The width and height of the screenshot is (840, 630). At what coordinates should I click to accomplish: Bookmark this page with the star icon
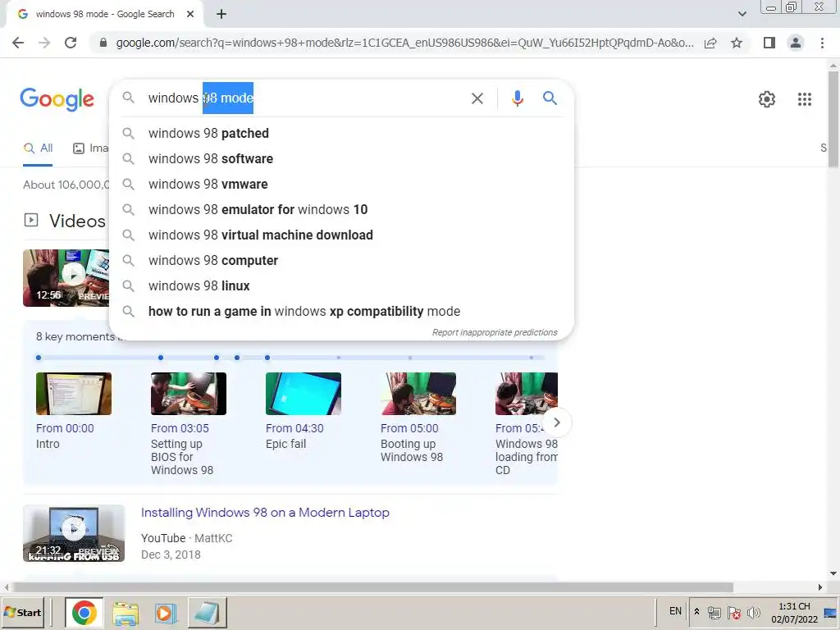tap(737, 43)
